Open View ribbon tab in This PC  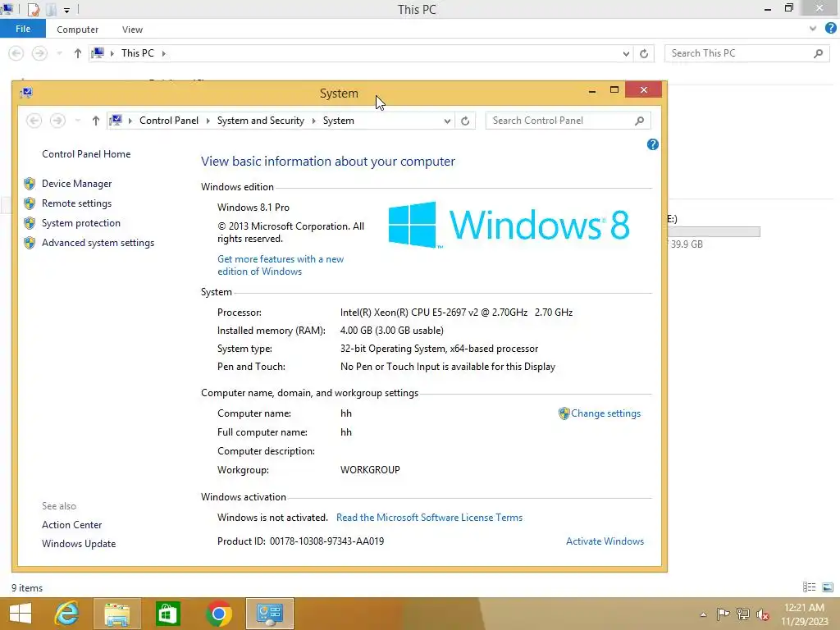coord(132,30)
